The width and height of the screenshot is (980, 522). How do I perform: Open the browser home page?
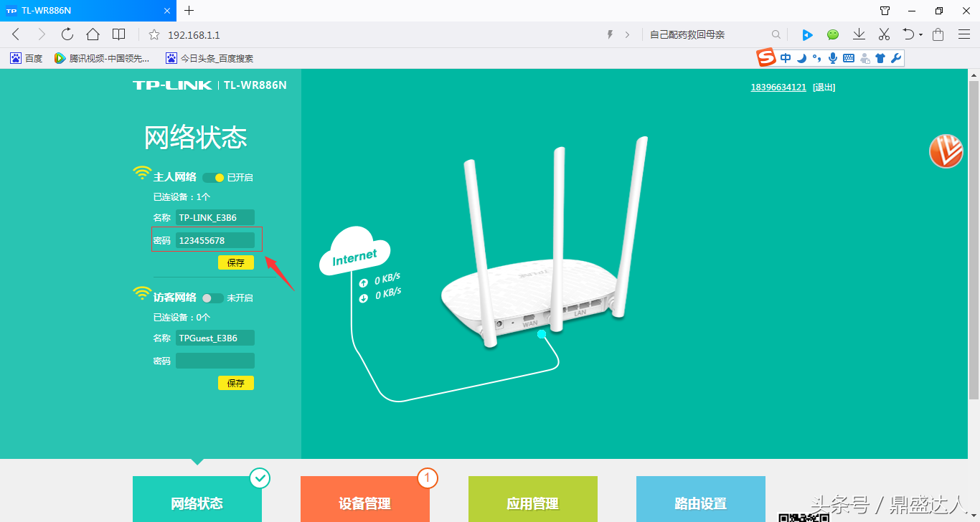[x=93, y=34]
